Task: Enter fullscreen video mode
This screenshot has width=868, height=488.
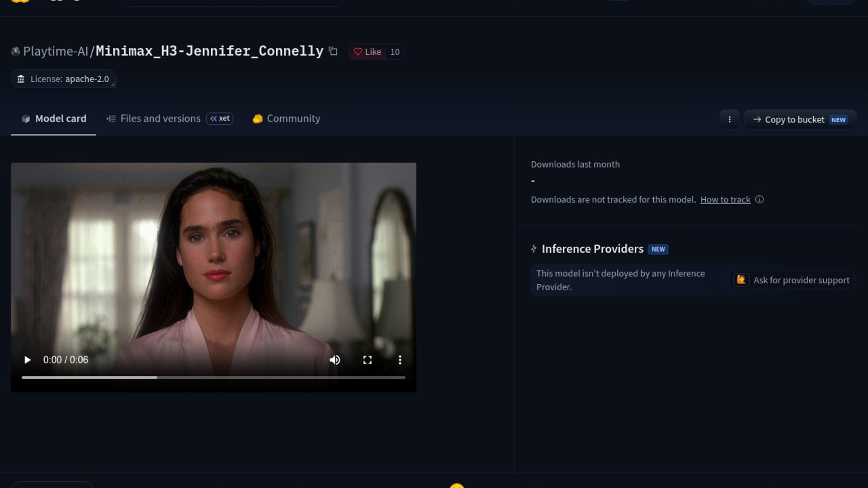Action: (368, 360)
